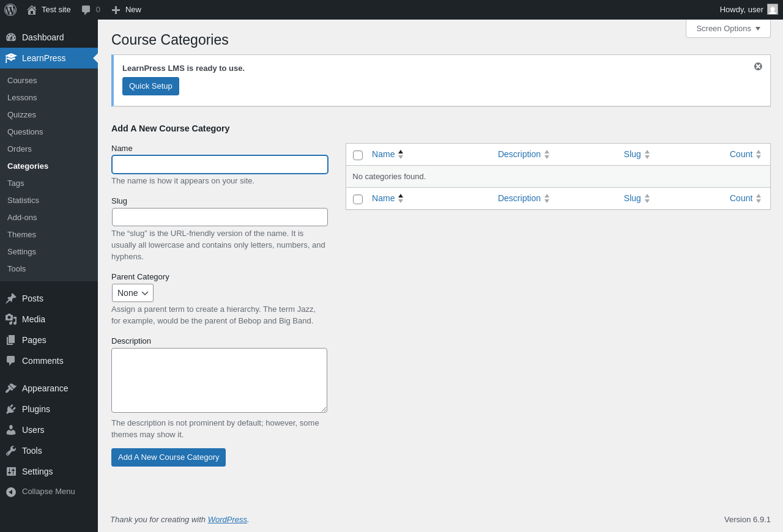Collapse the admin menu using arrow icon
783x532 pixels.
tap(11, 492)
